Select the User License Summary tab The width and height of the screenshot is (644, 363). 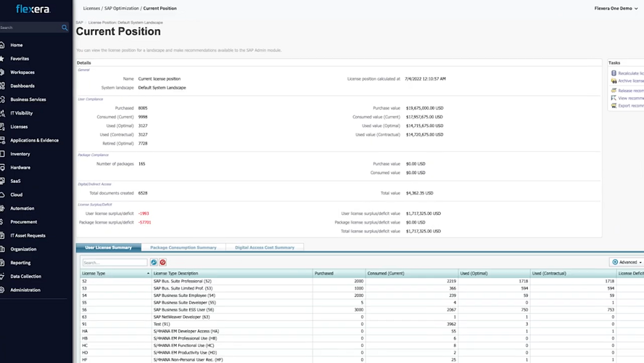(x=108, y=248)
